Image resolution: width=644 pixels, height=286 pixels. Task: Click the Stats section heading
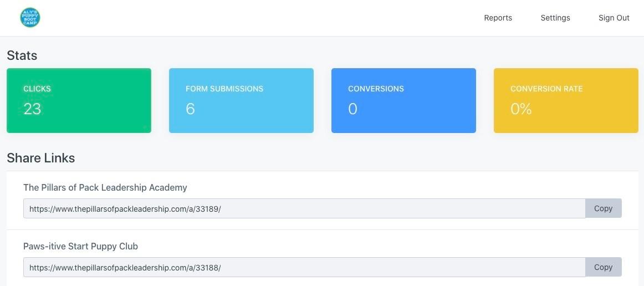coord(22,55)
